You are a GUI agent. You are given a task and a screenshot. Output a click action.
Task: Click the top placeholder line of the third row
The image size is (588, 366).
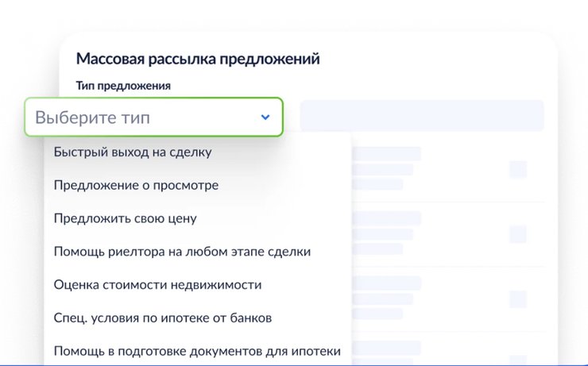coord(385,283)
